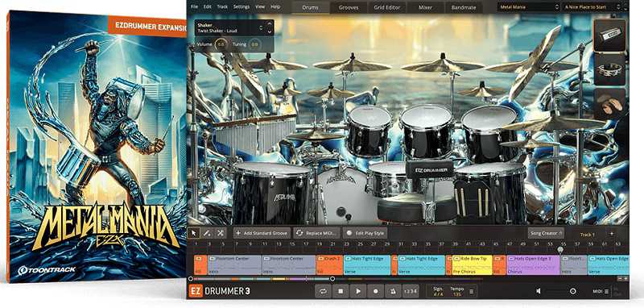Mute output via the speaker icon
The width and height of the screenshot is (644, 308).
539,291
